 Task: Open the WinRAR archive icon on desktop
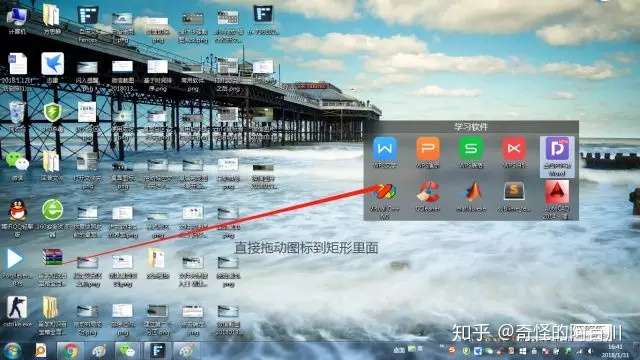(52, 258)
